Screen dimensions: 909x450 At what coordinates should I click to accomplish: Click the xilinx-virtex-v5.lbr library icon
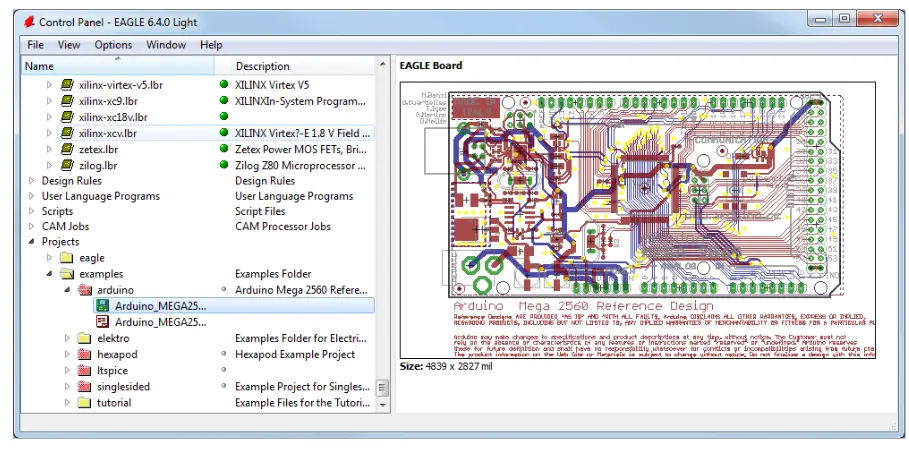click(67, 85)
